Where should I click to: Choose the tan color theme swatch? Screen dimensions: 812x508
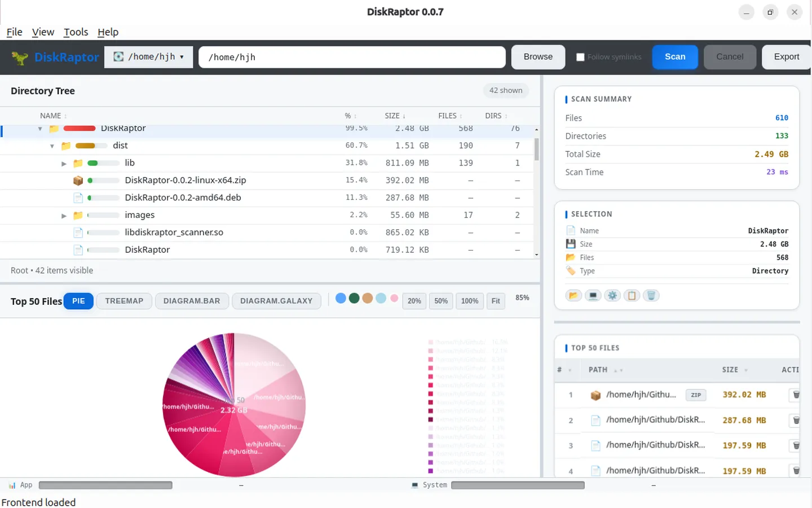coord(368,299)
